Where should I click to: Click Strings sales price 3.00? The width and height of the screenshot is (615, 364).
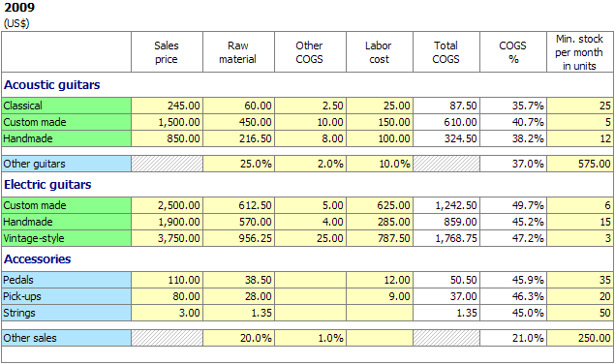pyautogui.click(x=168, y=313)
